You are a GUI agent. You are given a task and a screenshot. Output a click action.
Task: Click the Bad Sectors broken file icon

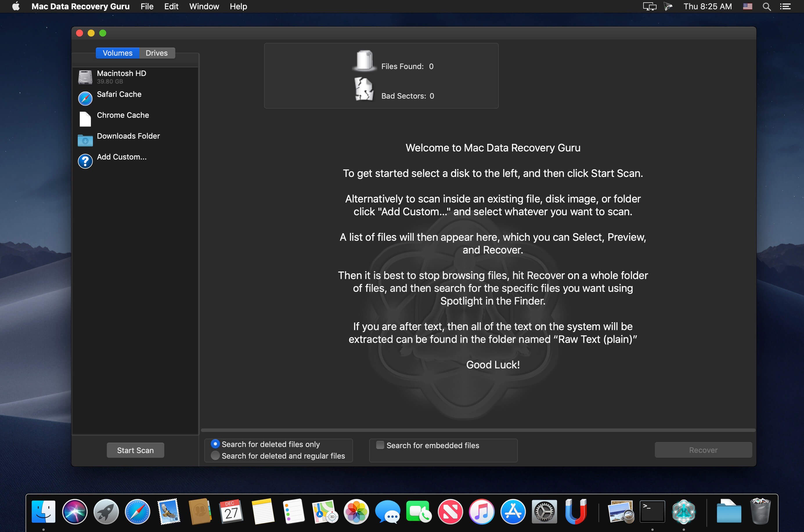click(x=364, y=89)
